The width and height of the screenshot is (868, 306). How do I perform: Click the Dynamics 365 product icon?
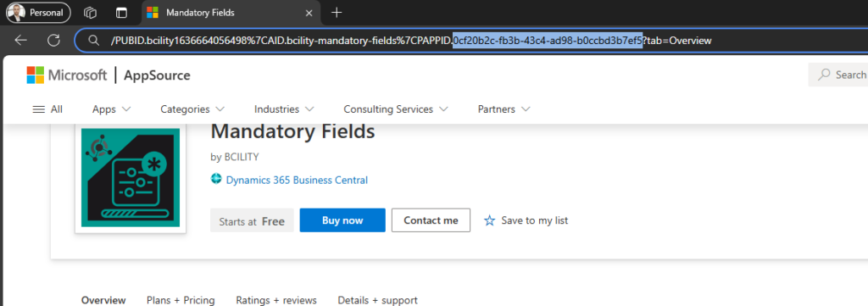(x=216, y=180)
